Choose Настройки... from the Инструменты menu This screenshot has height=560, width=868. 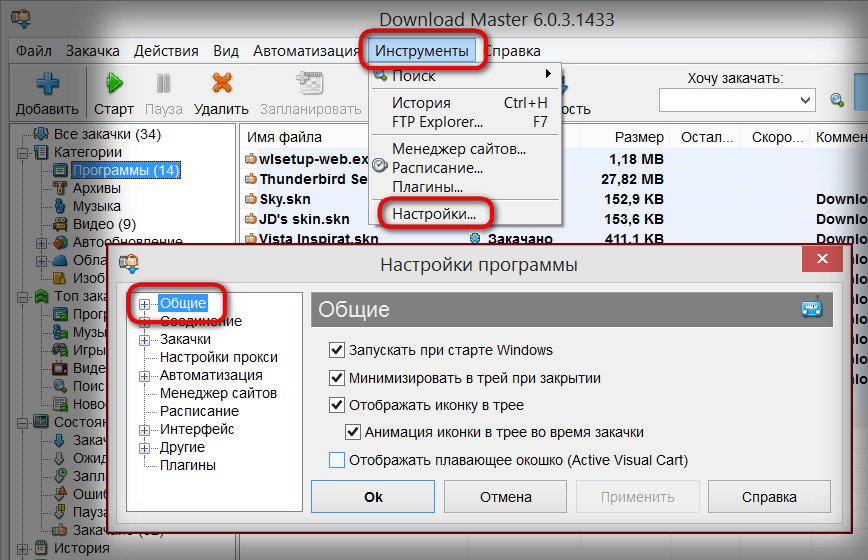(434, 214)
